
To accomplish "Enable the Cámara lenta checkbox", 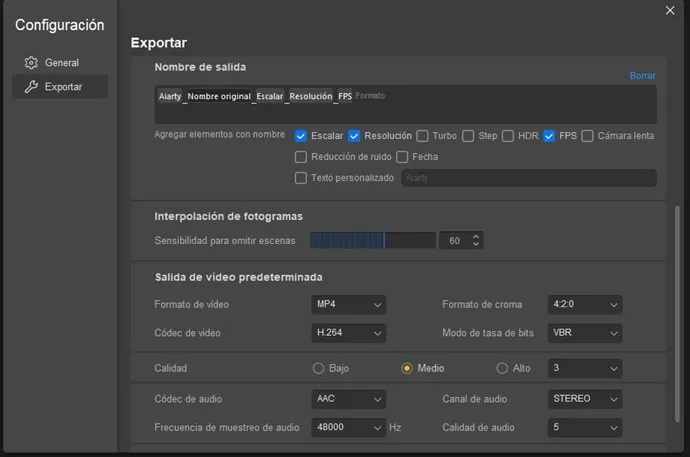I will 587,136.
